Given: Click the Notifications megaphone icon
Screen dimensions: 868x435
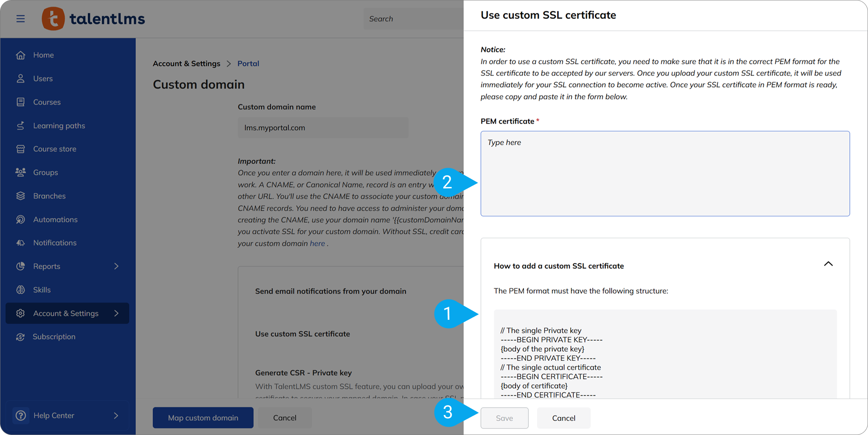Looking at the screenshot, I should 20,243.
